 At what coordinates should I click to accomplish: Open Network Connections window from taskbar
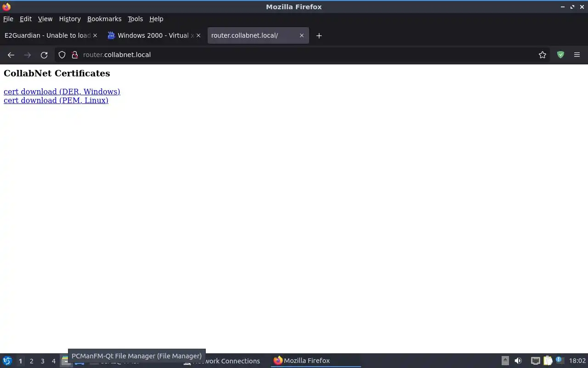pyautogui.click(x=225, y=361)
